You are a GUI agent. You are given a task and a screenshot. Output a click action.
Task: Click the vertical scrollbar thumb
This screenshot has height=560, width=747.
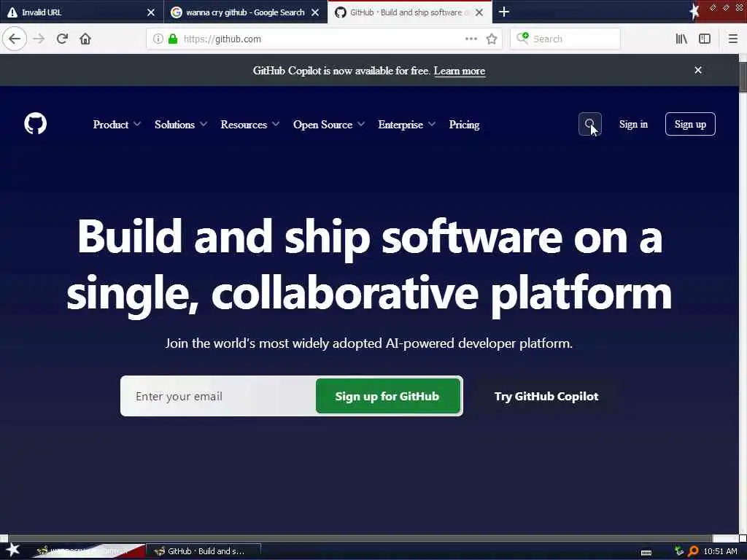742,76
